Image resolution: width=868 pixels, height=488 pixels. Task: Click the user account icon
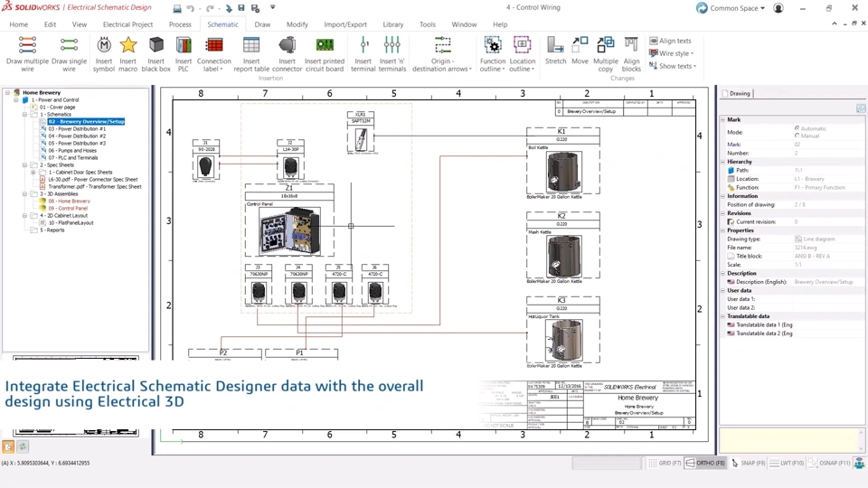click(778, 8)
